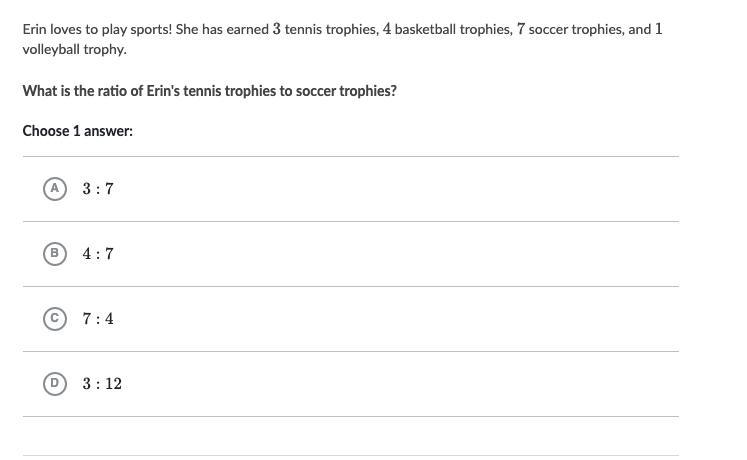
Task: Click the words 'Erin loves to play sports!'
Action: 97,30
